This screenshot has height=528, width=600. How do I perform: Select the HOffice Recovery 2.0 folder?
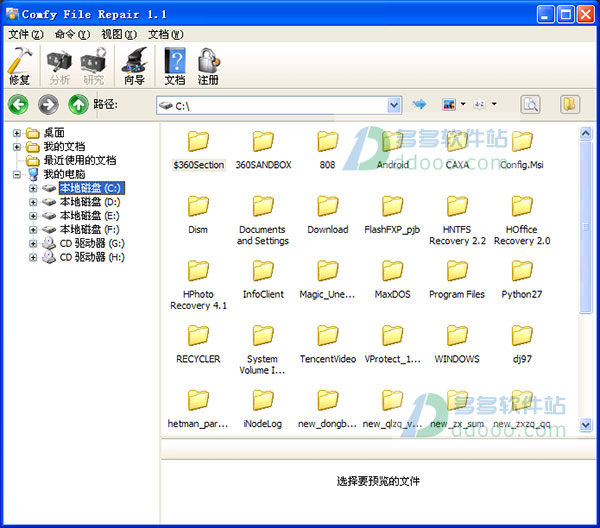tap(522, 220)
